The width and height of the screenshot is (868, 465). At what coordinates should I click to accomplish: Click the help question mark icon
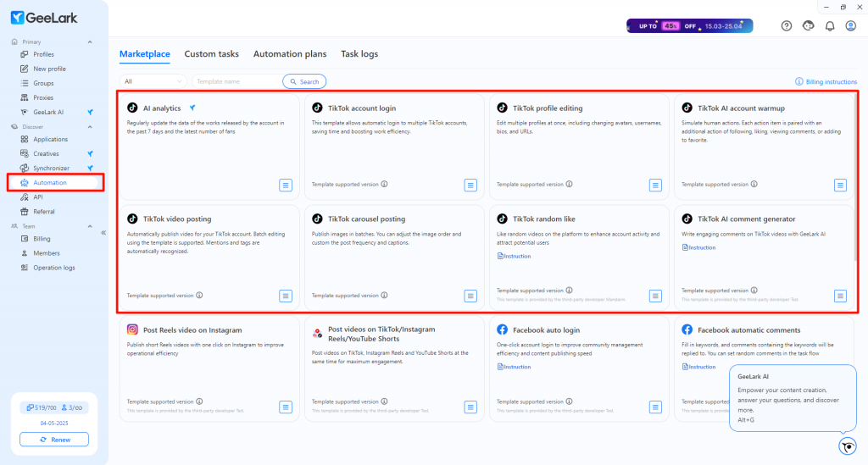786,26
